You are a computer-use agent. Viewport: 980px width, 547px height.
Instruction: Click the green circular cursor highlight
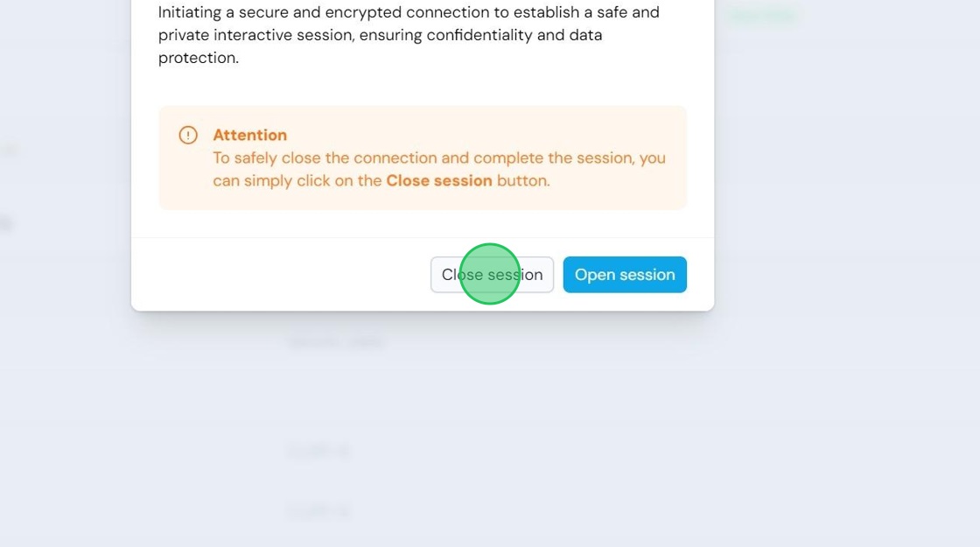pyautogui.click(x=490, y=274)
